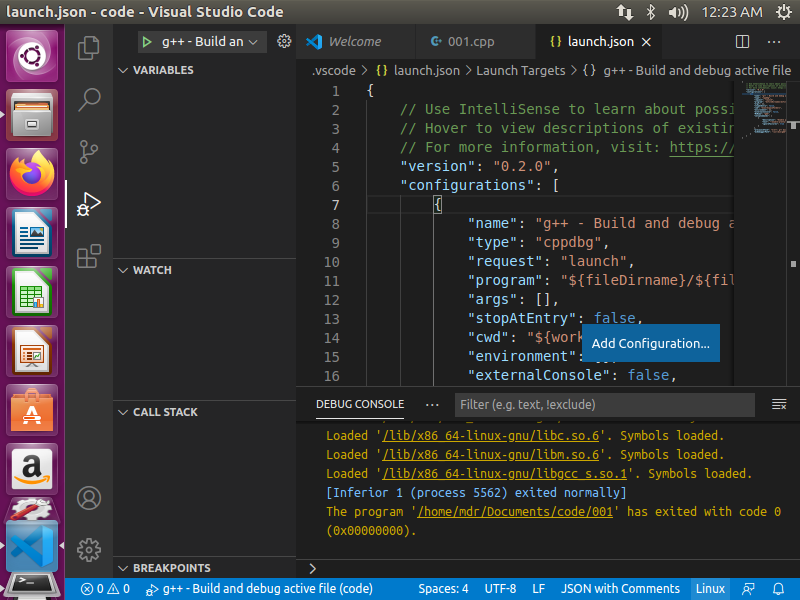
Task: Click the Accounts icon in activity bar
Action: [89, 497]
